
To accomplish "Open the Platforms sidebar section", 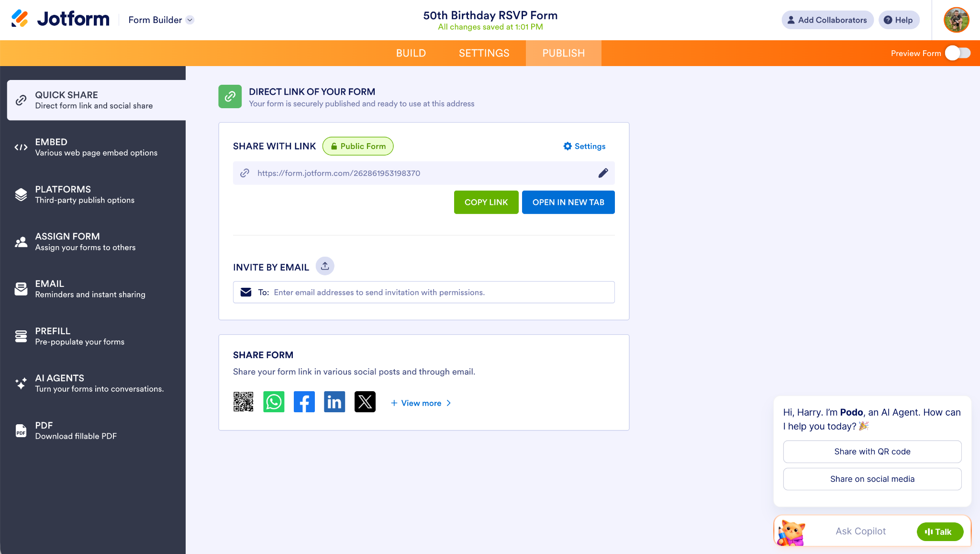I will pos(96,194).
